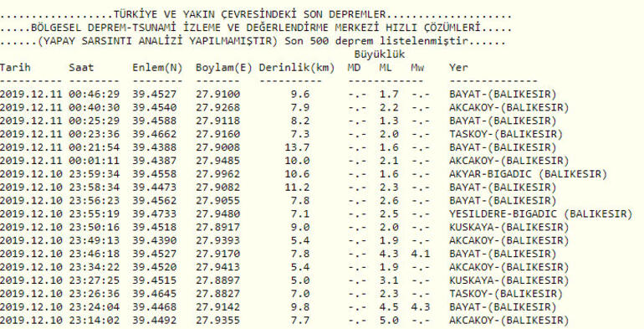Click ML value 4.5
644x329 pixels.
pyautogui.click(x=389, y=307)
